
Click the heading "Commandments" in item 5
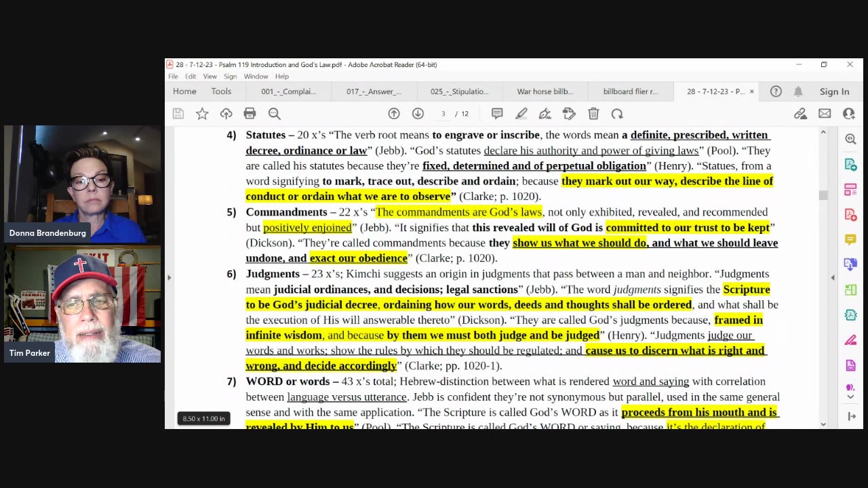[286, 212]
